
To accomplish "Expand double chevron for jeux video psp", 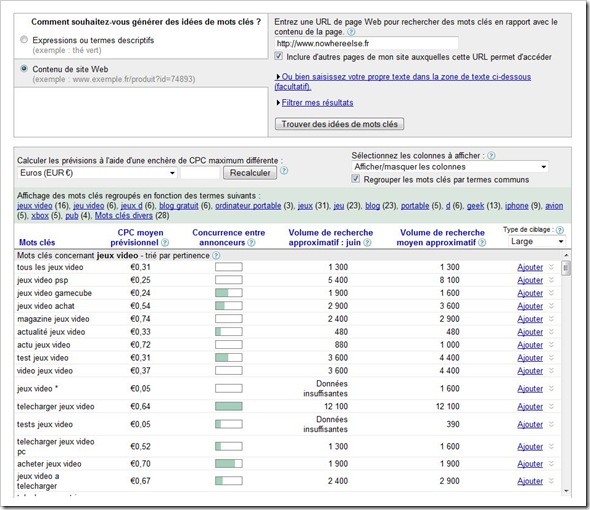I will pos(551,280).
